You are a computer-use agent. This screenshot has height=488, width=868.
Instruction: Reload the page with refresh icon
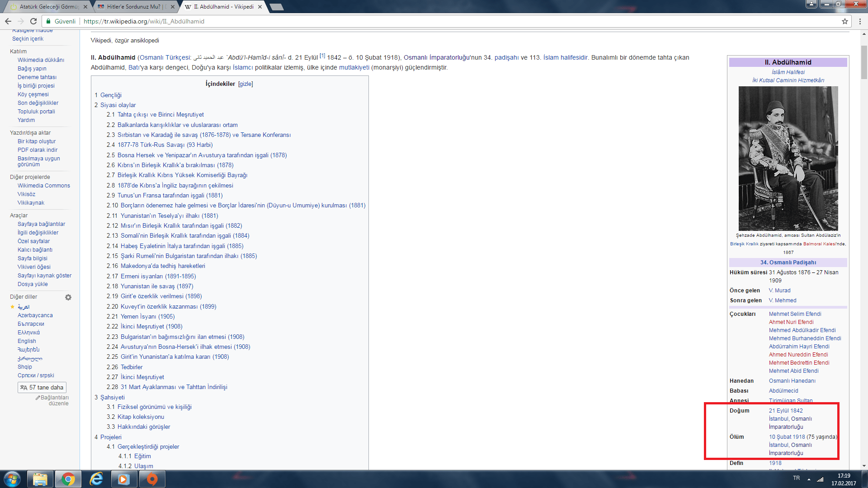click(x=33, y=21)
